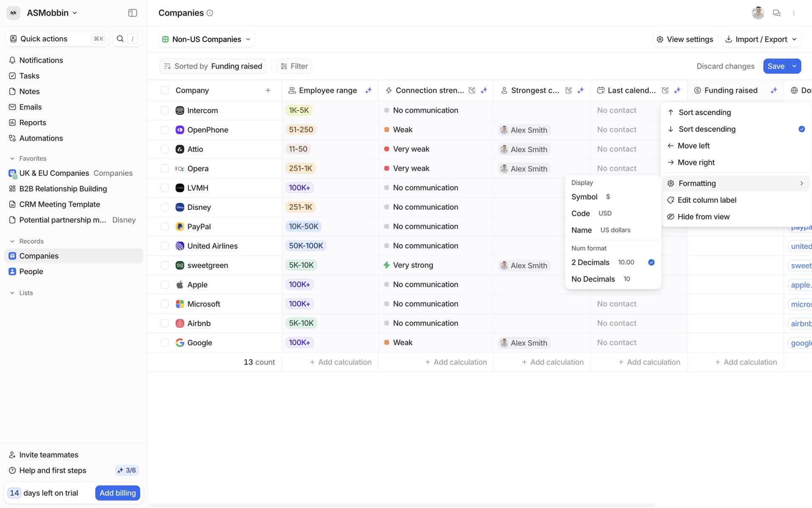Click the search magnifier icon
The height and width of the screenshot is (508, 812).
pyautogui.click(x=120, y=39)
